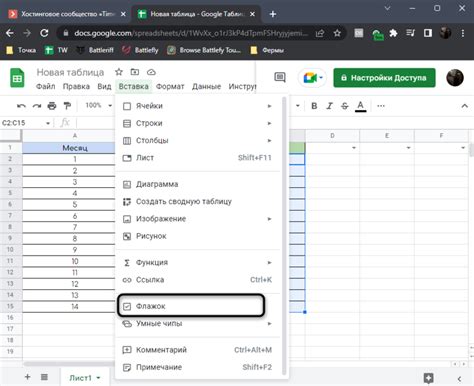Undo the last action
The width and height of the screenshot is (474, 386).
[21, 106]
